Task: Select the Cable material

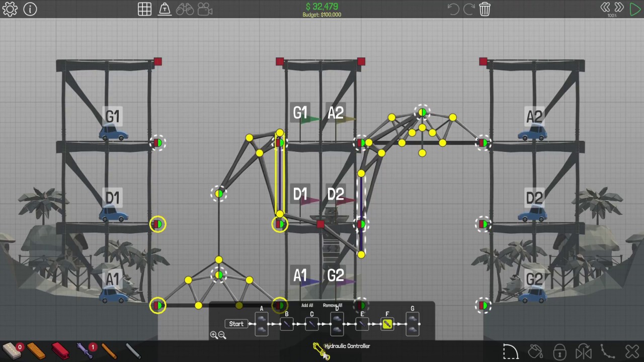Action: point(133,350)
